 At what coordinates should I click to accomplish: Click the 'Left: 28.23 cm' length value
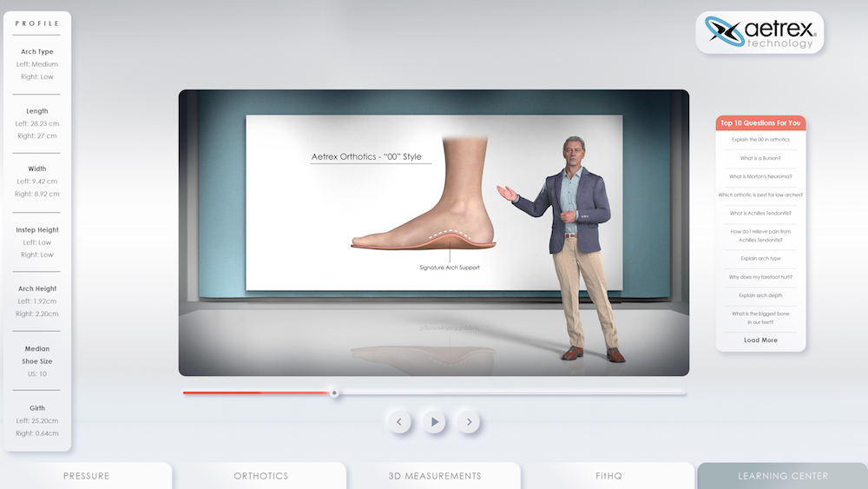click(37, 123)
